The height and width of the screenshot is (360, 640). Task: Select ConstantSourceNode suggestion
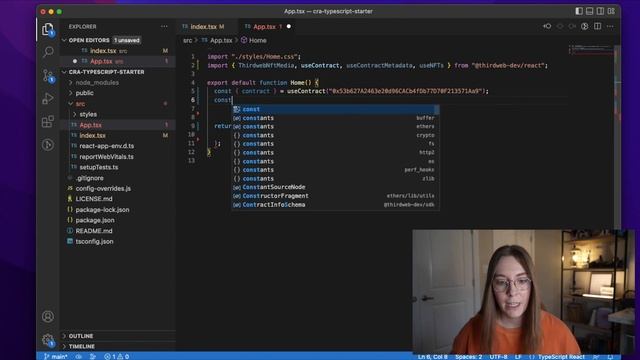pos(336,187)
